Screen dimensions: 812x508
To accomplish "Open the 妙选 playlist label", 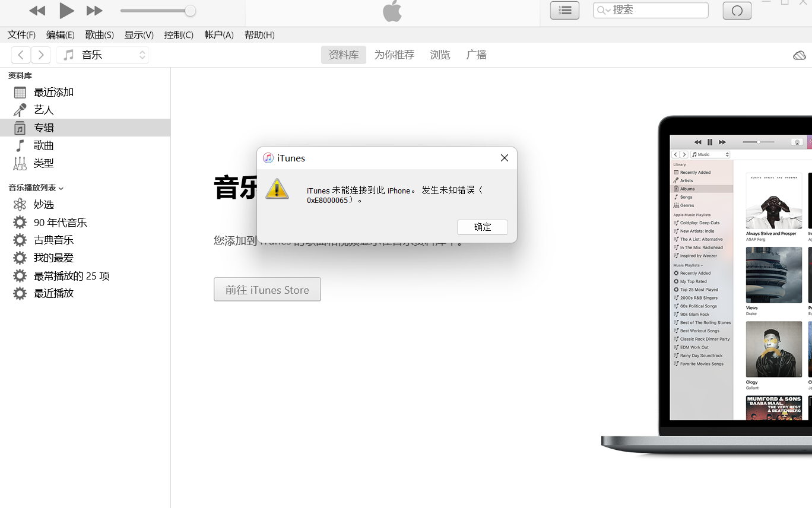I will coord(44,205).
